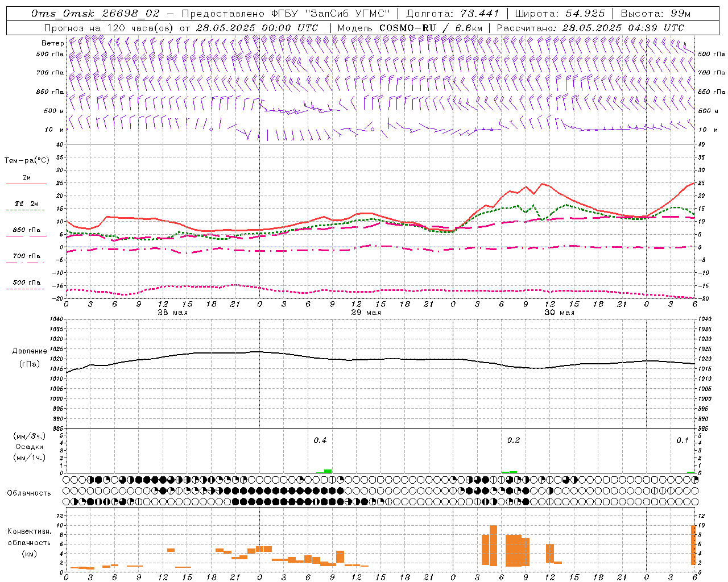
Task: Click the green precipitation bar under 0.4
Action: click(328, 471)
